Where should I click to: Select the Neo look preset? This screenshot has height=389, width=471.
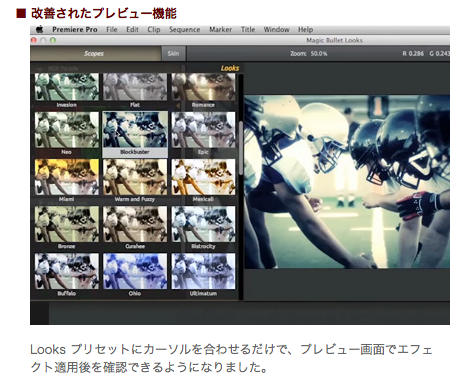(67, 133)
